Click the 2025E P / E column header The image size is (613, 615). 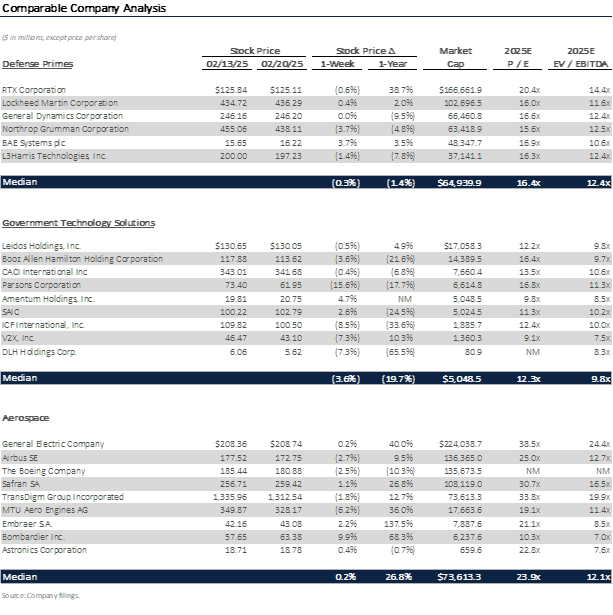[518, 57]
